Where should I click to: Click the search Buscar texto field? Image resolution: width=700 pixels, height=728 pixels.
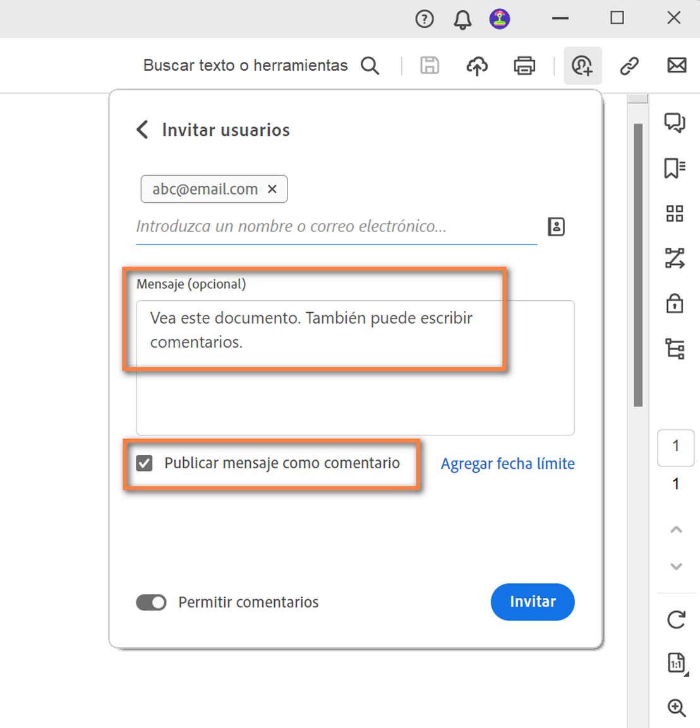click(246, 65)
